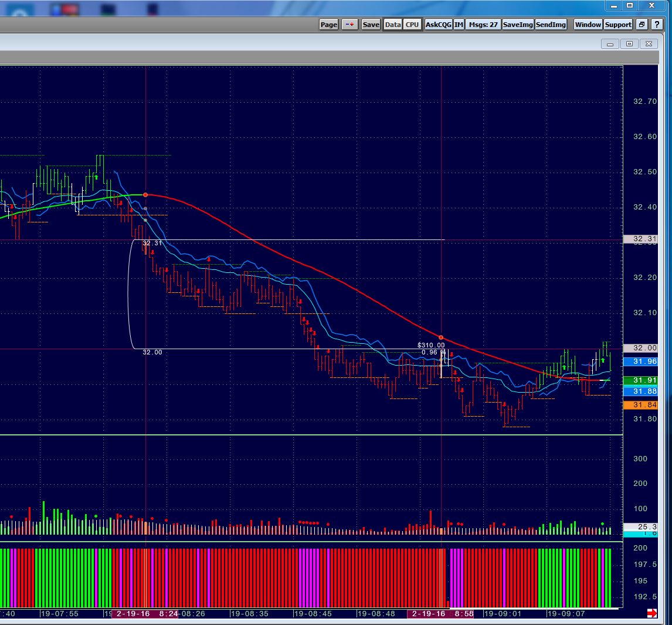Click SendImg to send chart image

coord(551,25)
